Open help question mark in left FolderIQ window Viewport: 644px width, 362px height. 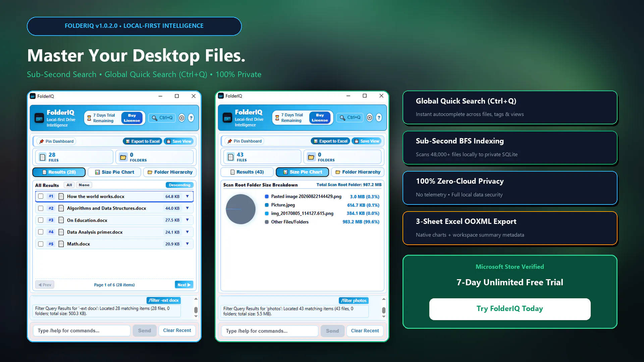(x=191, y=118)
